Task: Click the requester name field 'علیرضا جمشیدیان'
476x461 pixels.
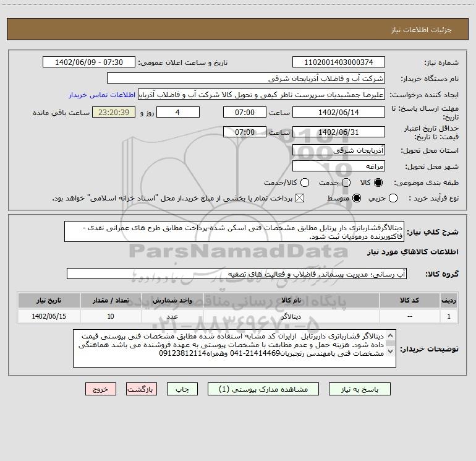Action: pos(261,94)
